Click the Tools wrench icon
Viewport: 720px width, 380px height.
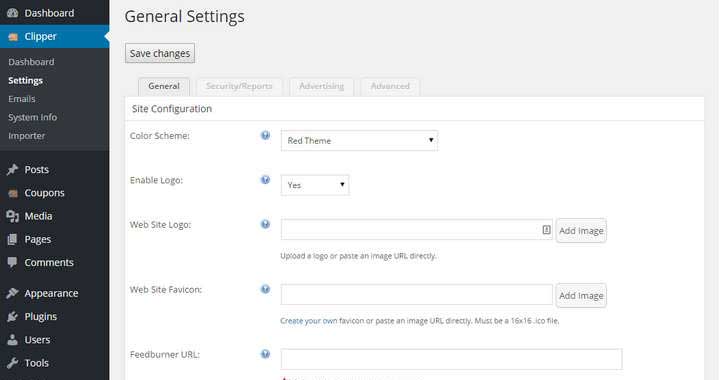click(x=12, y=363)
